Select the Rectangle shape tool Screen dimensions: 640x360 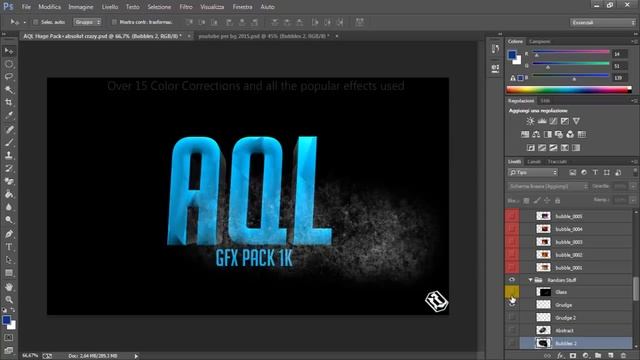(x=9, y=273)
